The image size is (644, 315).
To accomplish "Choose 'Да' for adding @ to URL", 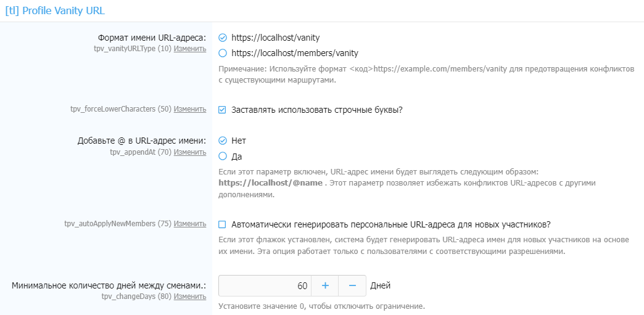I will (x=223, y=156).
